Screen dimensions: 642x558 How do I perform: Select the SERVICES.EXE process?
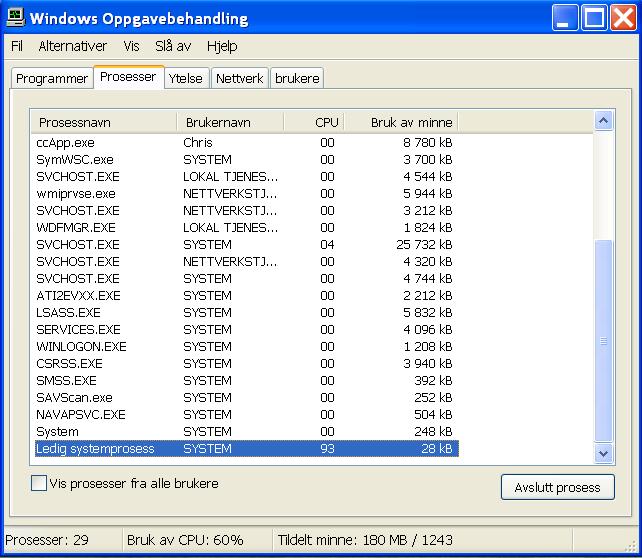[x=247, y=330]
